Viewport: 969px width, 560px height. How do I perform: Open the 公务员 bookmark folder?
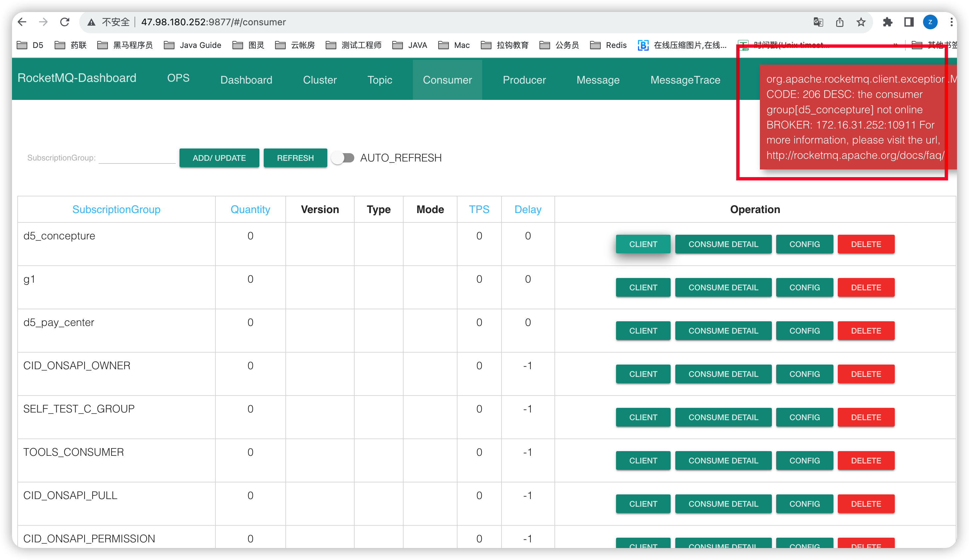click(x=559, y=45)
